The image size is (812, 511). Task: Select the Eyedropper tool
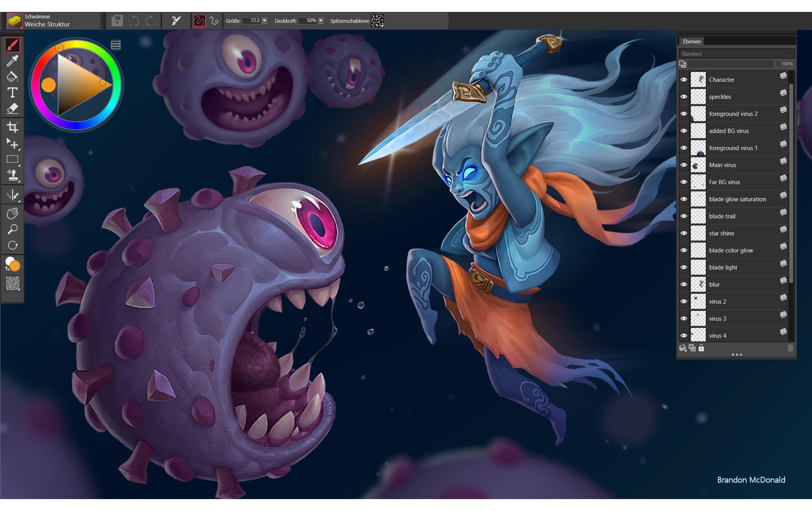click(x=12, y=61)
